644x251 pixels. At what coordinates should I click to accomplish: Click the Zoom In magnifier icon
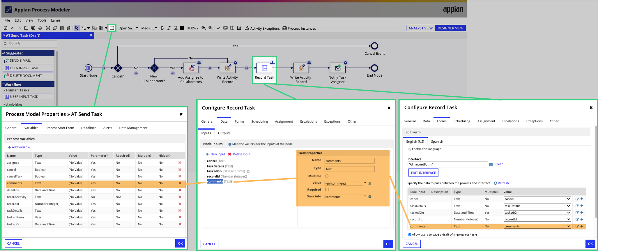[x=210, y=28]
